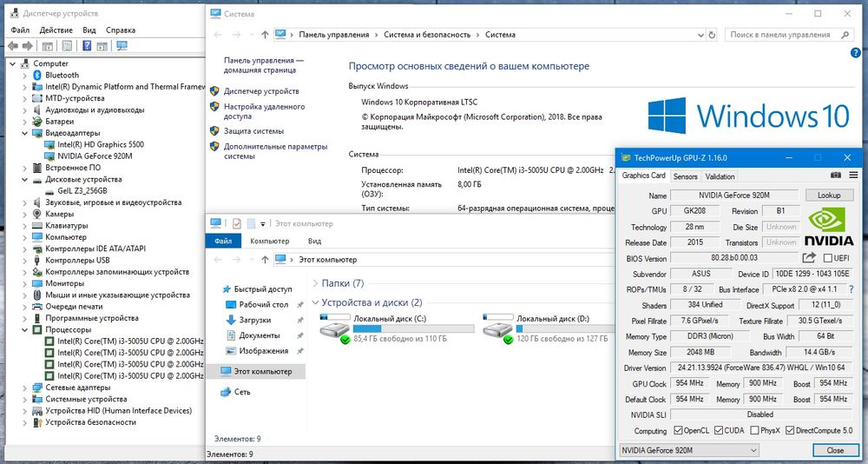This screenshot has height=464, width=868.
Task: Expand the Сетевые адаптеры node
Action: coord(24,388)
